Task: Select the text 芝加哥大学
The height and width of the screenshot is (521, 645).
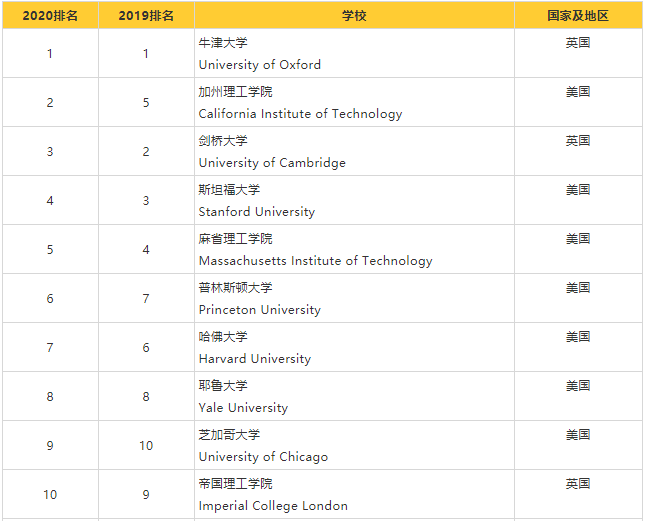Action: point(229,435)
